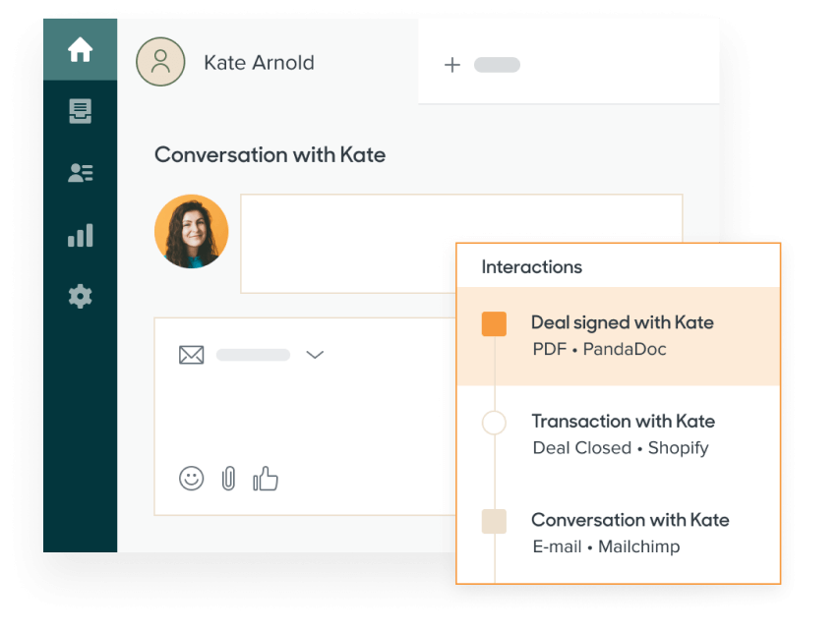The image size is (840, 630).
Task: Select Conversation with Kate in Interactions panel
Action: tap(619, 533)
